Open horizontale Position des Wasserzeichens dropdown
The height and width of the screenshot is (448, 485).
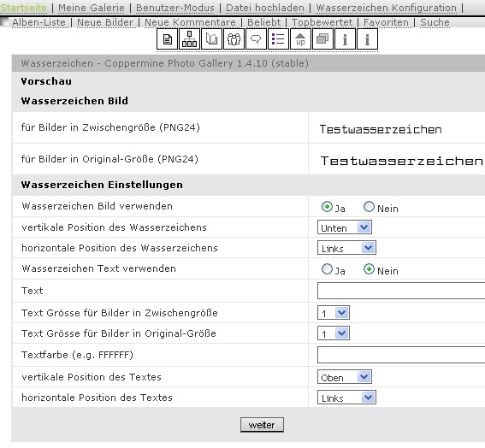click(x=346, y=248)
